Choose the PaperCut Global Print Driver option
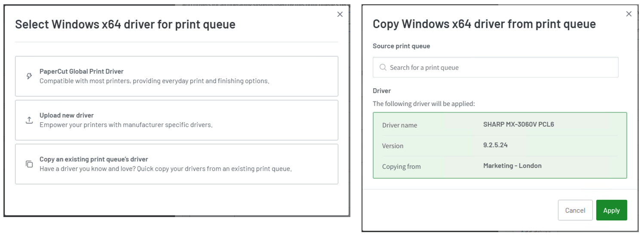This screenshot has width=644, height=236. 176,76
